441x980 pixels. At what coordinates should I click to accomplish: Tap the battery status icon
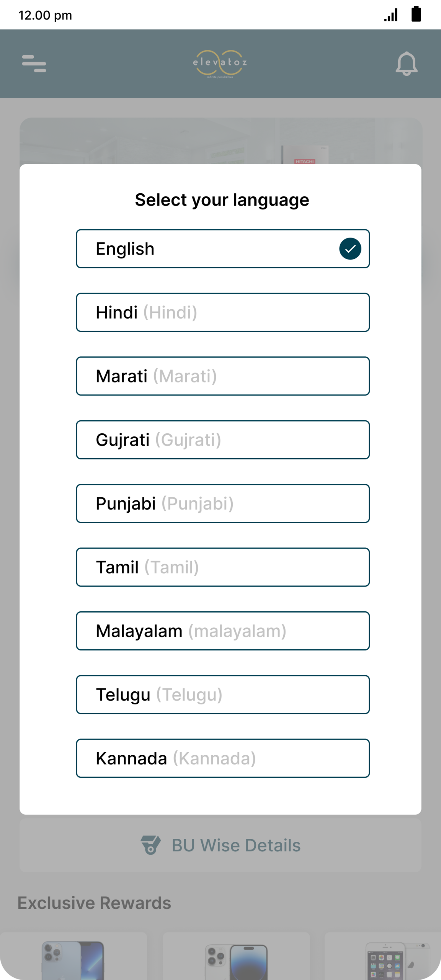pos(416,15)
